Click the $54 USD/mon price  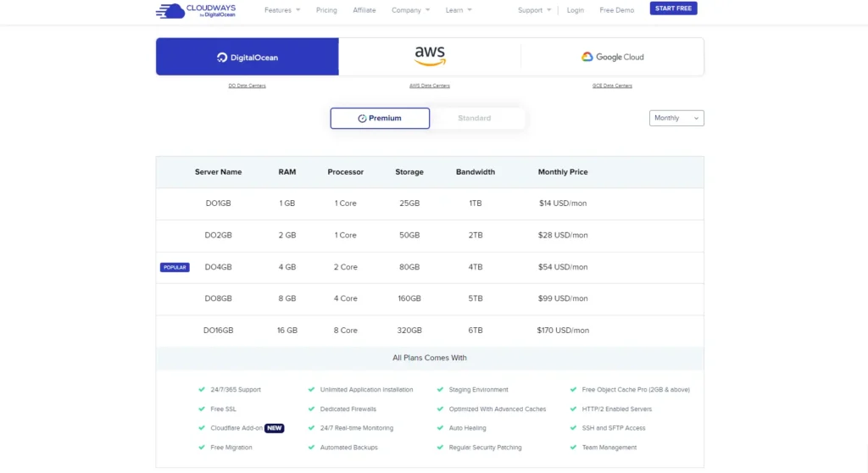click(563, 267)
